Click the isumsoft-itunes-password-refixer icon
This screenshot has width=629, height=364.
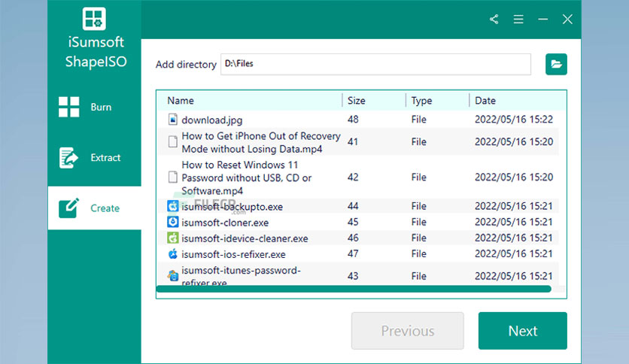173,275
